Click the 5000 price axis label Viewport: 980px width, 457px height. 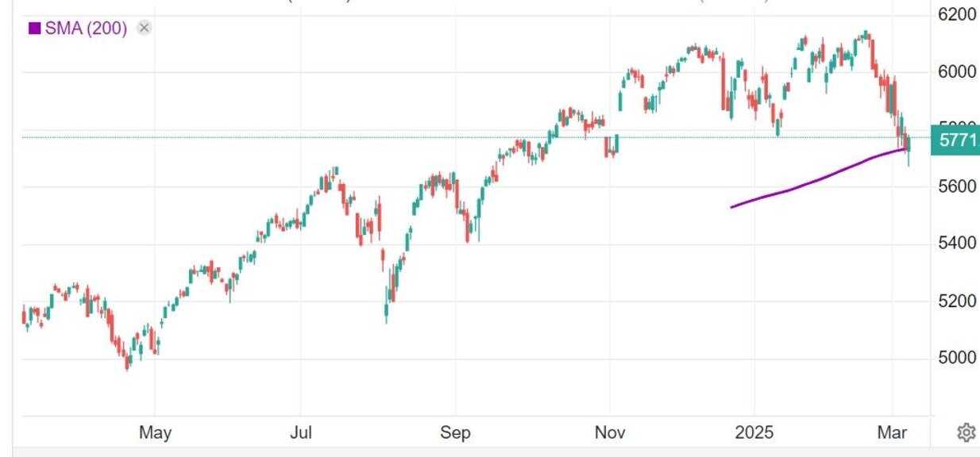(x=957, y=358)
